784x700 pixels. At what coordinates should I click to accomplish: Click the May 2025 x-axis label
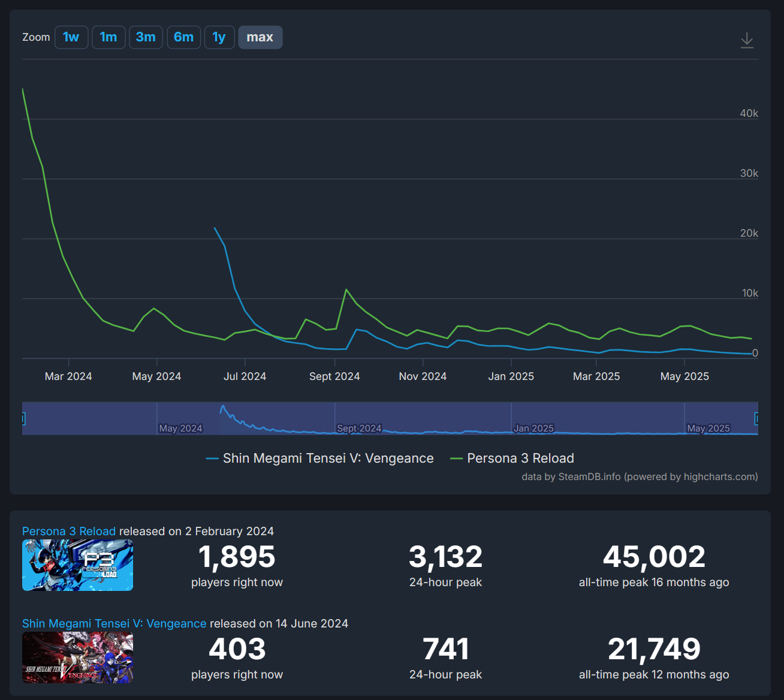coord(685,376)
